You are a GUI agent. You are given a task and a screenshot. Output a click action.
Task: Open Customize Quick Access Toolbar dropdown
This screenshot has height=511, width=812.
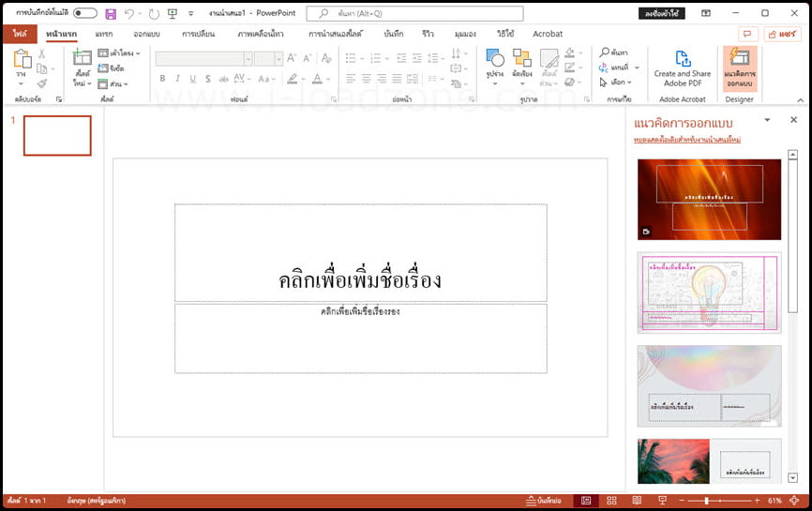click(190, 14)
